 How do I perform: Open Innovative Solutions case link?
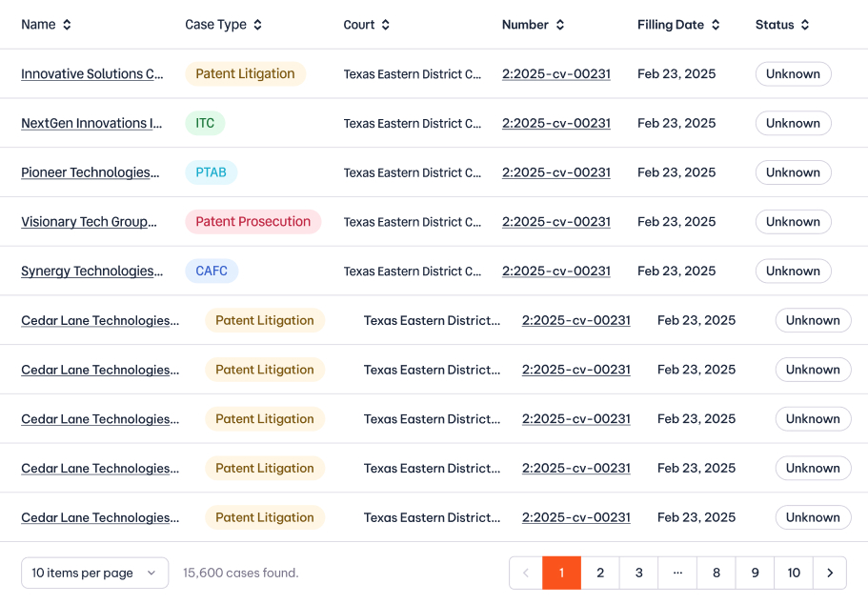(x=92, y=74)
